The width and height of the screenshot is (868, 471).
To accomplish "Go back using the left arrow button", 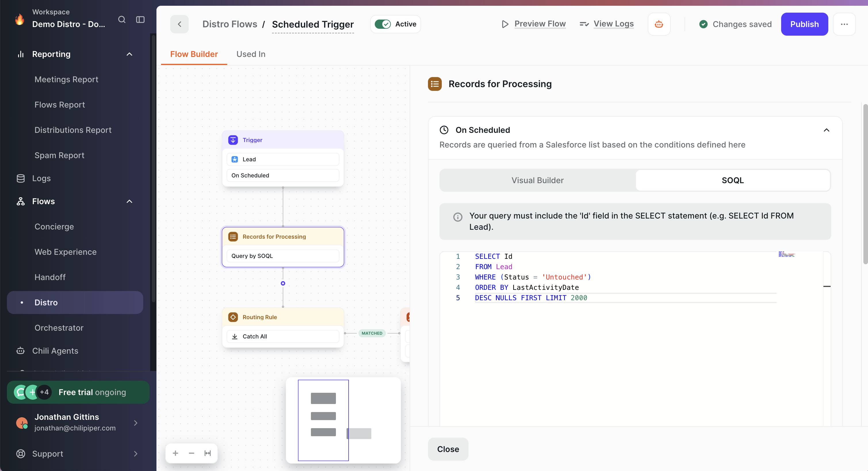I will [x=179, y=24].
